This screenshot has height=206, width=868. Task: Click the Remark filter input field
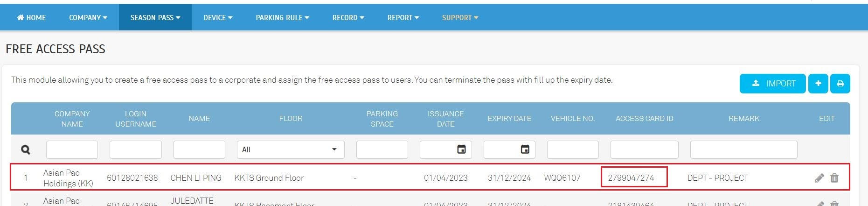click(743, 149)
